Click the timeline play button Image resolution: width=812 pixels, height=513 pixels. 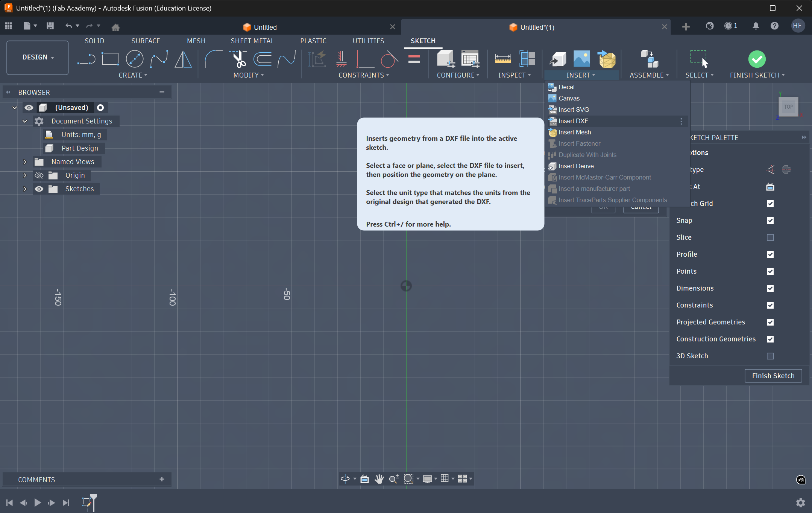38,502
